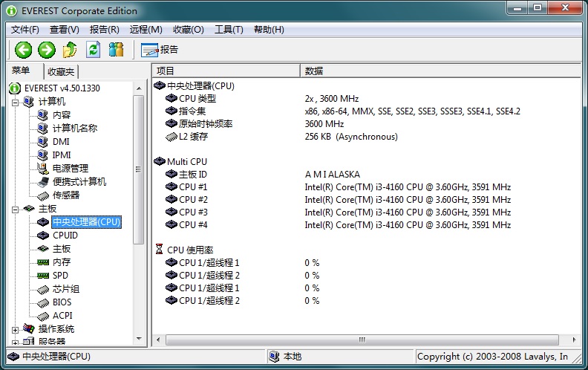588x370 pixels.
Task: Open the ACPI tree item
Action: (x=62, y=316)
